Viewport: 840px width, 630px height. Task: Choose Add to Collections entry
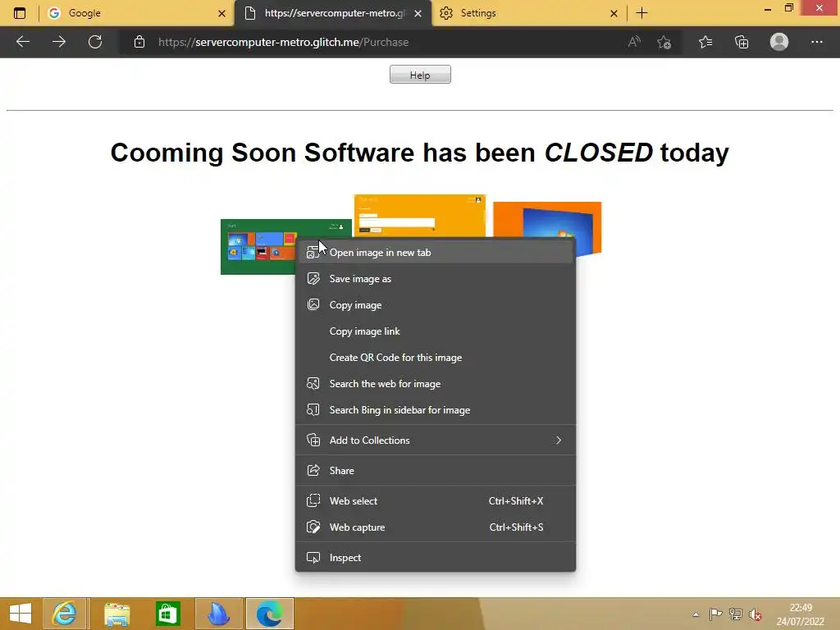pyautogui.click(x=435, y=441)
